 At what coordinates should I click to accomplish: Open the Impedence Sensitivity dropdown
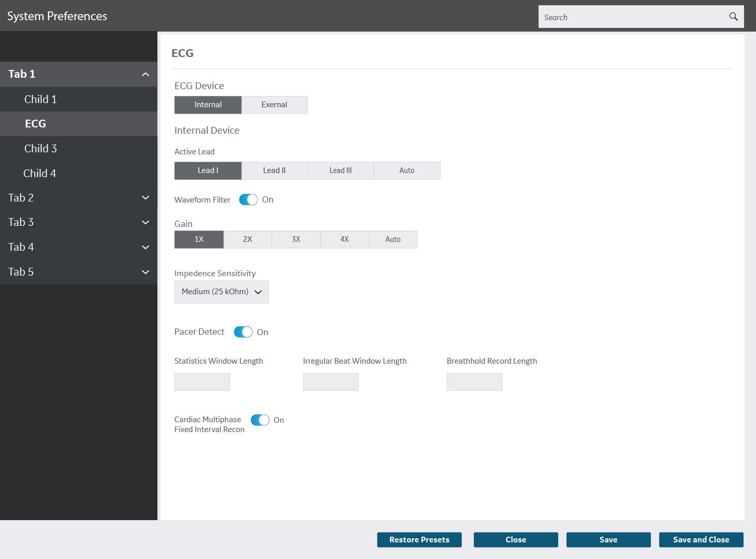[x=222, y=292]
